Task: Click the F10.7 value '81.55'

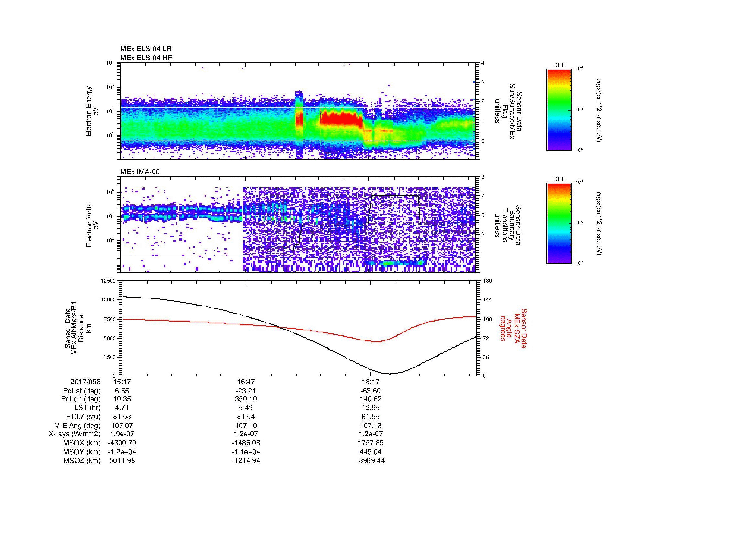Action: 370,416
